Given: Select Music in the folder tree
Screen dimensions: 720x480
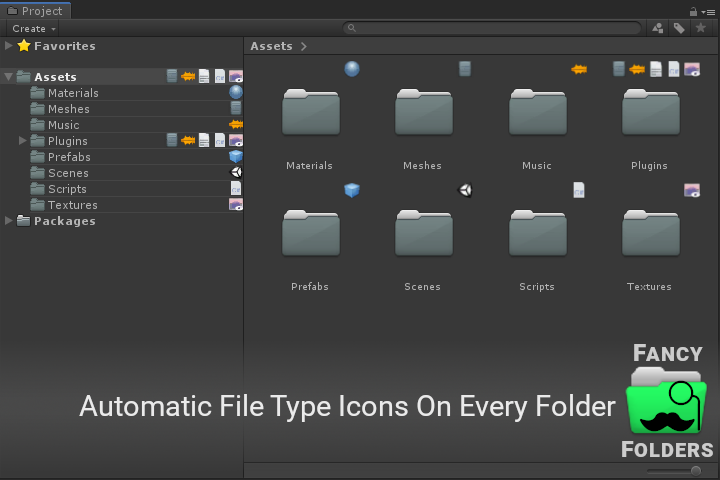Looking at the screenshot, I should click(63, 125).
